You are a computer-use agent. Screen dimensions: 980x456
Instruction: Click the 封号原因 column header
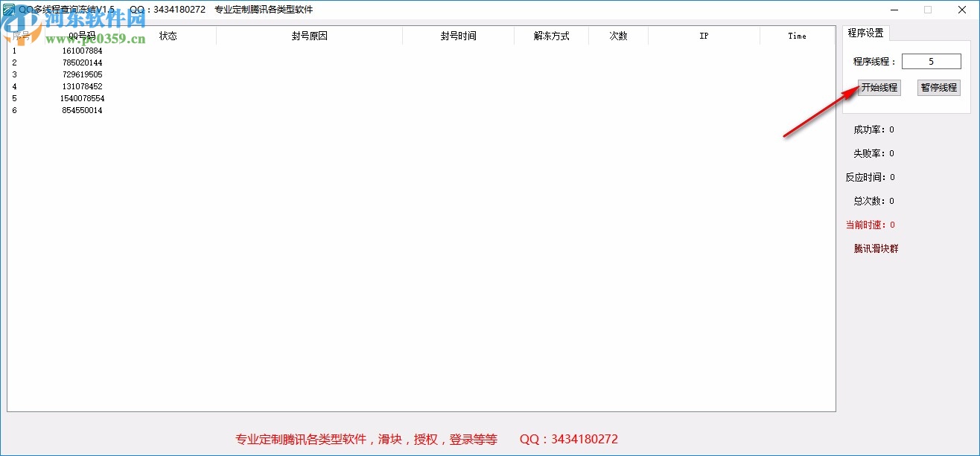coord(309,35)
